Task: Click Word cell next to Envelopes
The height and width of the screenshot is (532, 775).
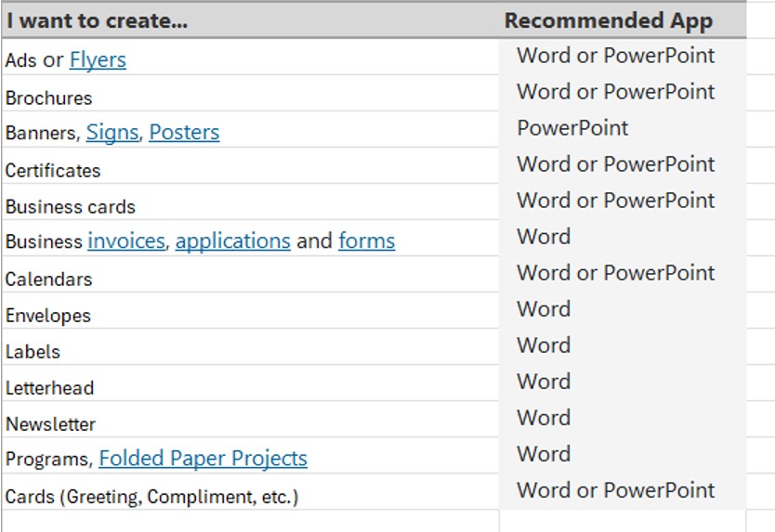Action: pyautogui.click(x=623, y=310)
